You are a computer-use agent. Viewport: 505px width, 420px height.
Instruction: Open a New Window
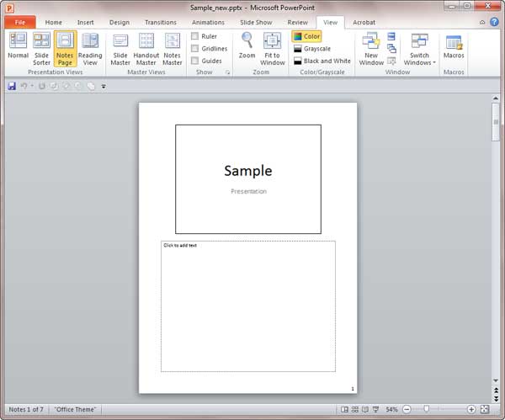pos(371,49)
